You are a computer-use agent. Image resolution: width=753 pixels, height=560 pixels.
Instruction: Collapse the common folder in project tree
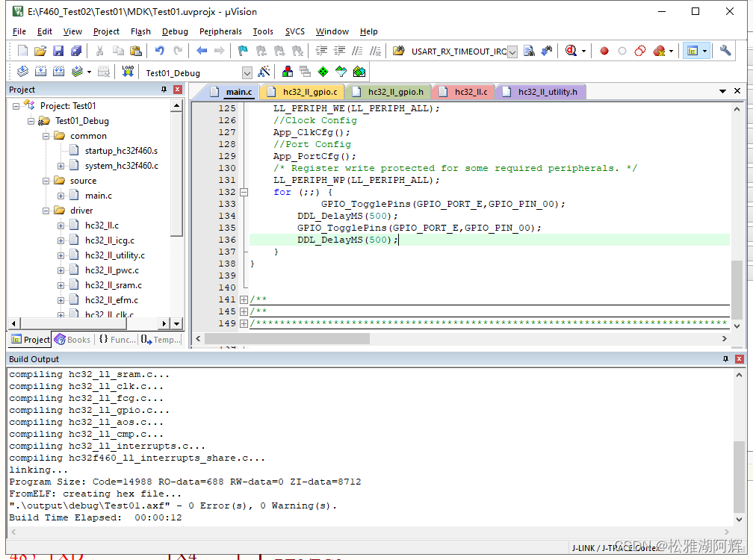click(x=46, y=137)
